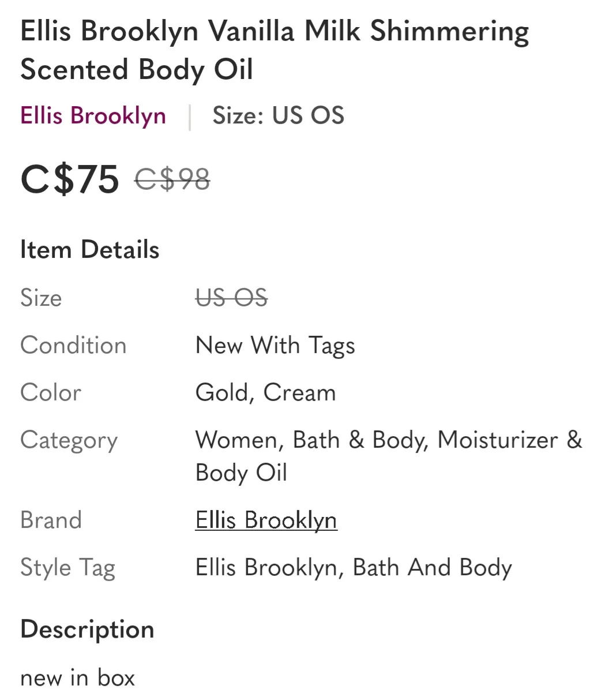Click the underlined Ellis Brooklyn brand detail link
616x689 pixels.
point(266,520)
